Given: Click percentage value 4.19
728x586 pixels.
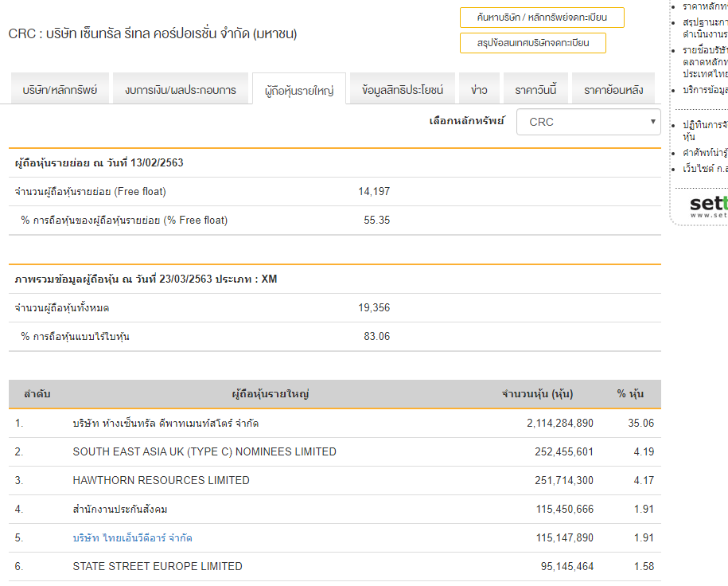Looking at the screenshot, I should click(x=644, y=451).
